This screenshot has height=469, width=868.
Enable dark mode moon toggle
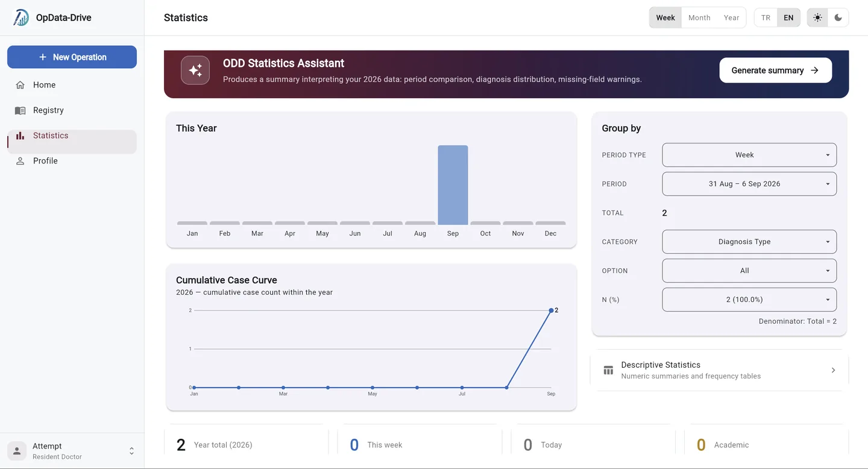(838, 17)
